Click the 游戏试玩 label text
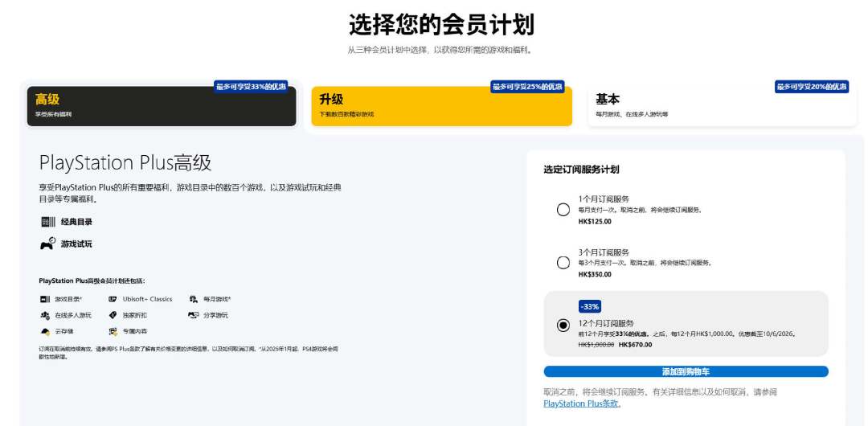The height and width of the screenshot is (426, 868). pos(76,244)
